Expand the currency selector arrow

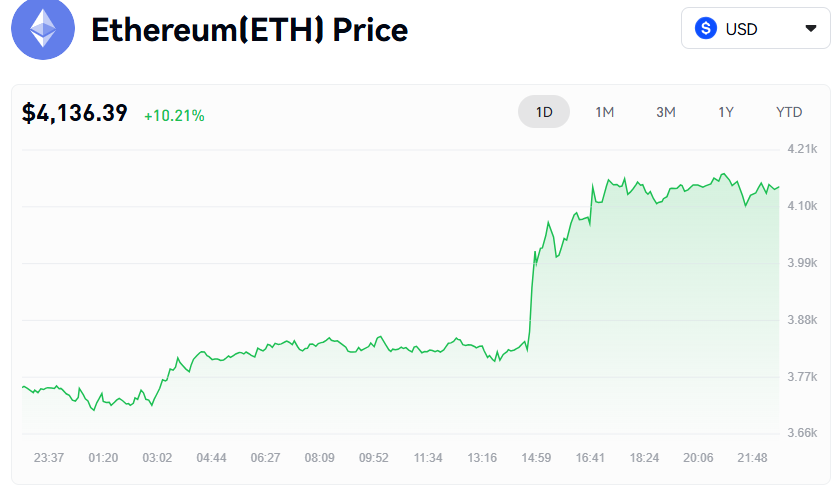point(810,29)
